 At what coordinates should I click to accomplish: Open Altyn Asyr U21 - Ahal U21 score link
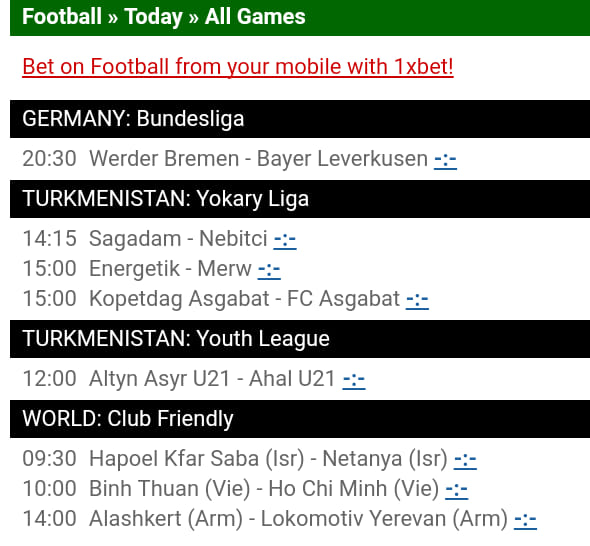click(x=354, y=380)
